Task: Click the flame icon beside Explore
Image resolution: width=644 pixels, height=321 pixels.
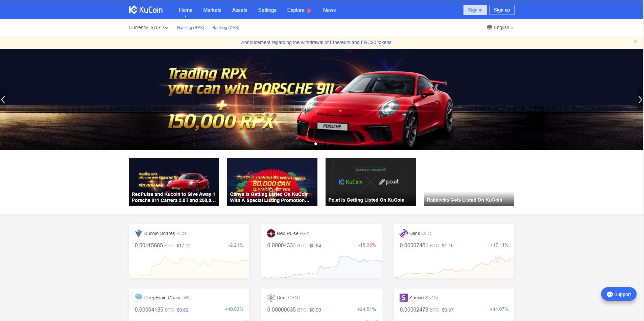Action: 309,10
